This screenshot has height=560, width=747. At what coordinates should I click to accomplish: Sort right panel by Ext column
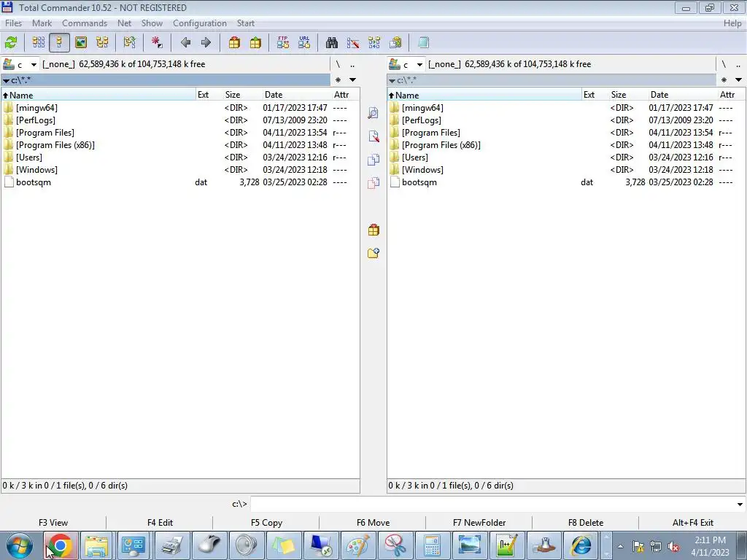[595, 95]
